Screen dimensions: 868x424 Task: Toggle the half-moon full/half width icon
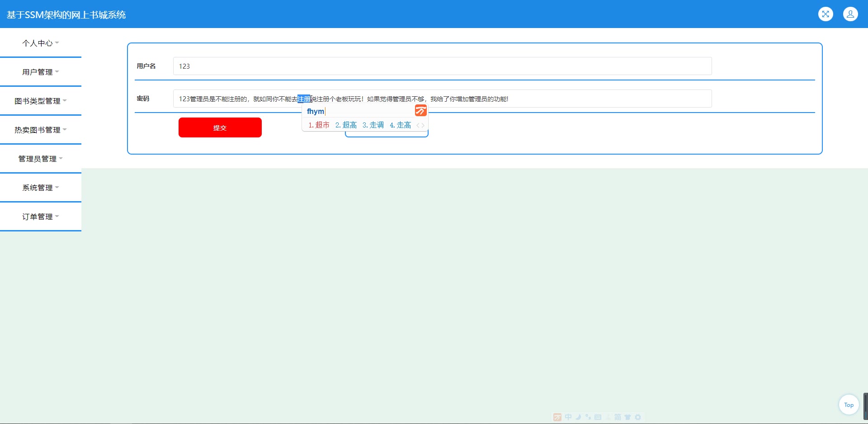pos(578,417)
